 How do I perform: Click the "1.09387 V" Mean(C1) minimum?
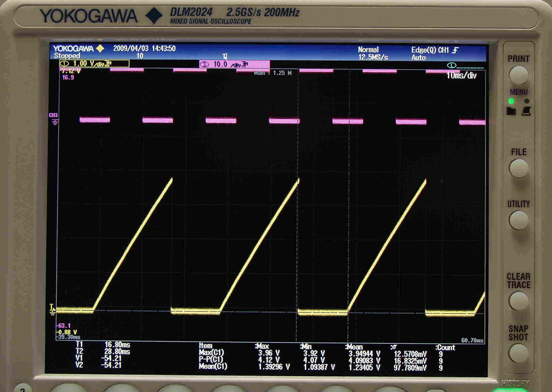[319, 367]
